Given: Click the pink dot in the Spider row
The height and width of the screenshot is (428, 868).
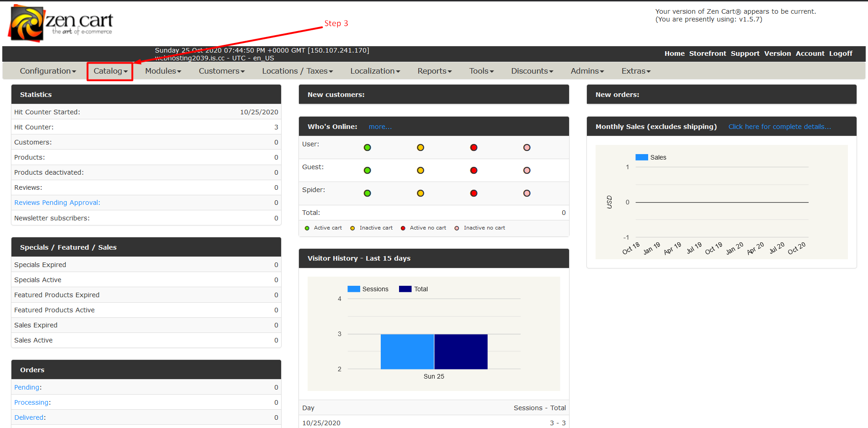Looking at the screenshot, I should click(x=527, y=193).
